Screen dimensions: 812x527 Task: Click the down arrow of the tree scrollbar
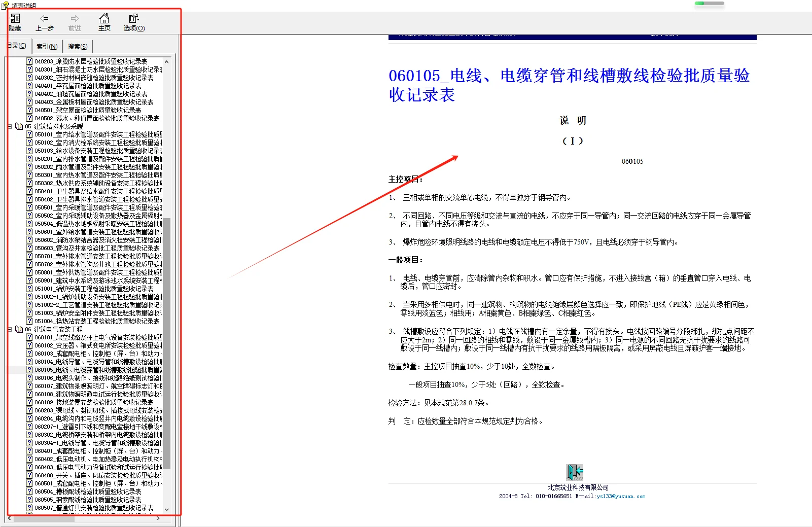tap(166, 510)
